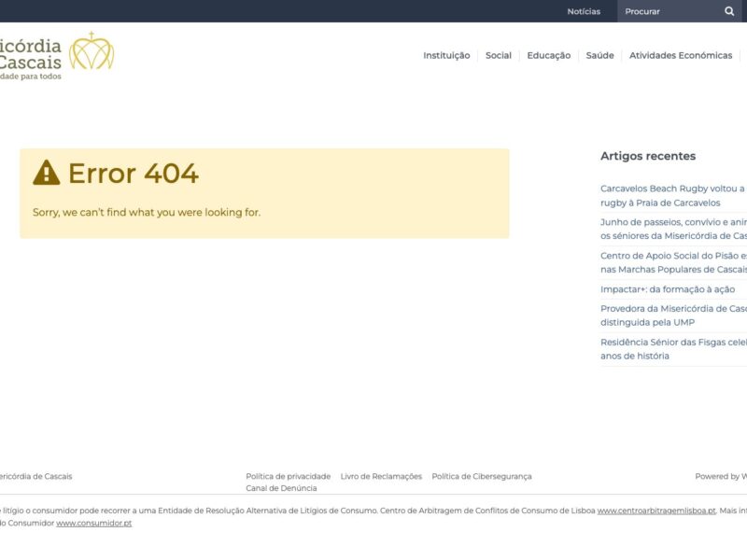This screenshot has height=560, width=747.
Task: Click the Artigos recentes heading
Action: click(648, 156)
